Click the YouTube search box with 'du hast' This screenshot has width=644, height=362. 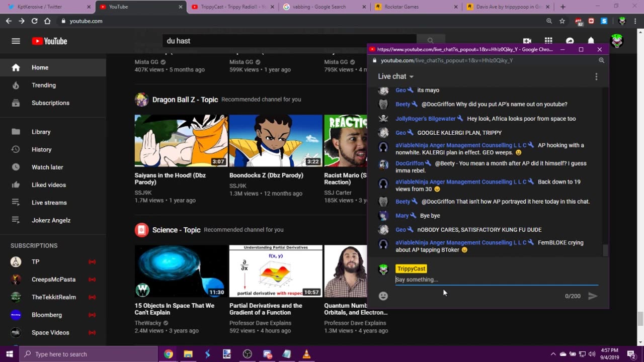[x=289, y=41]
